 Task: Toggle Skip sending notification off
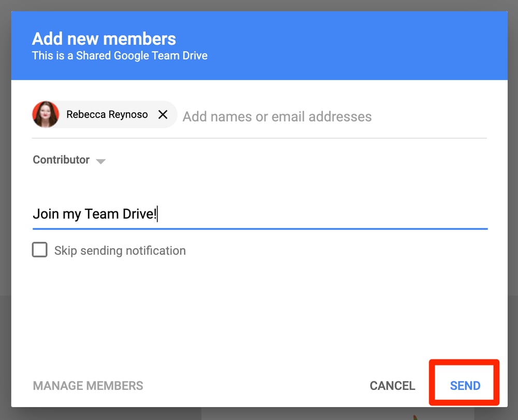pyautogui.click(x=40, y=250)
